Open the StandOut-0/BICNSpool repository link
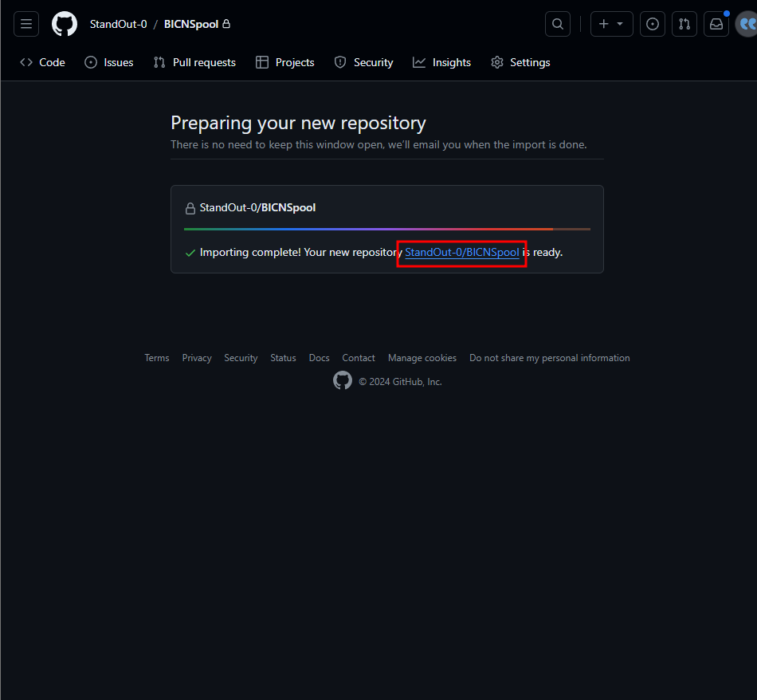Image resolution: width=757 pixels, height=700 pixels. coord(462,252)
